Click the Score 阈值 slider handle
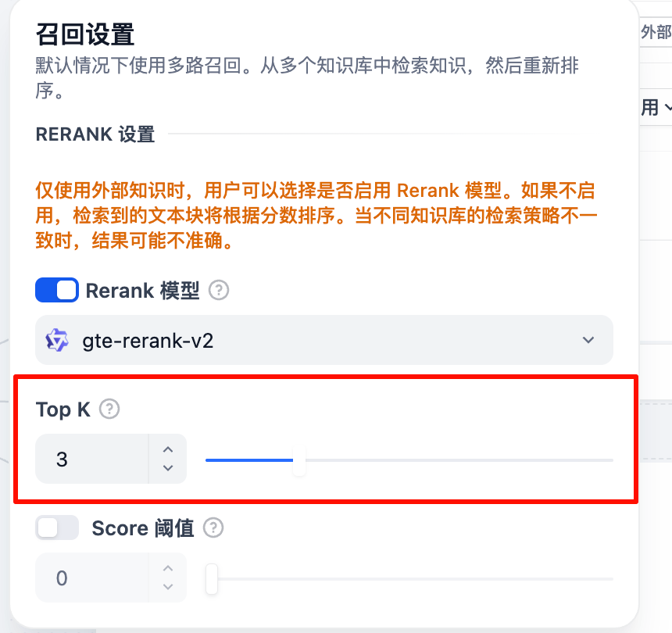 211,579
